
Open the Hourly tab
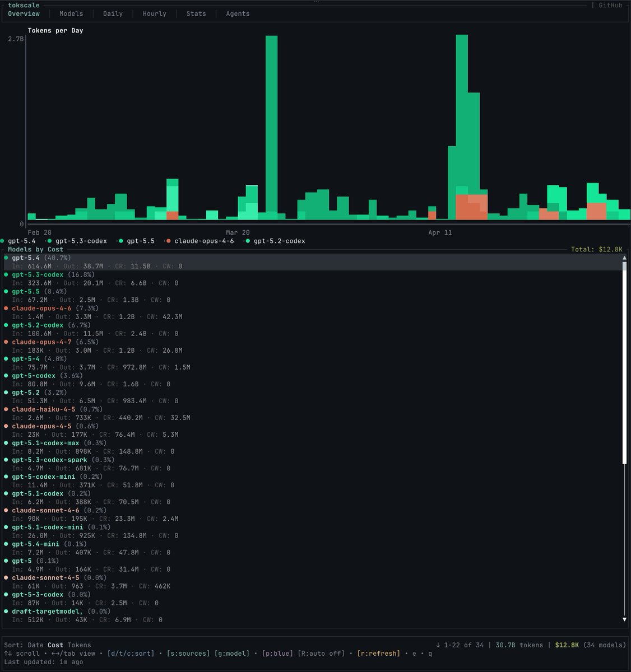(x=155, y=13)
